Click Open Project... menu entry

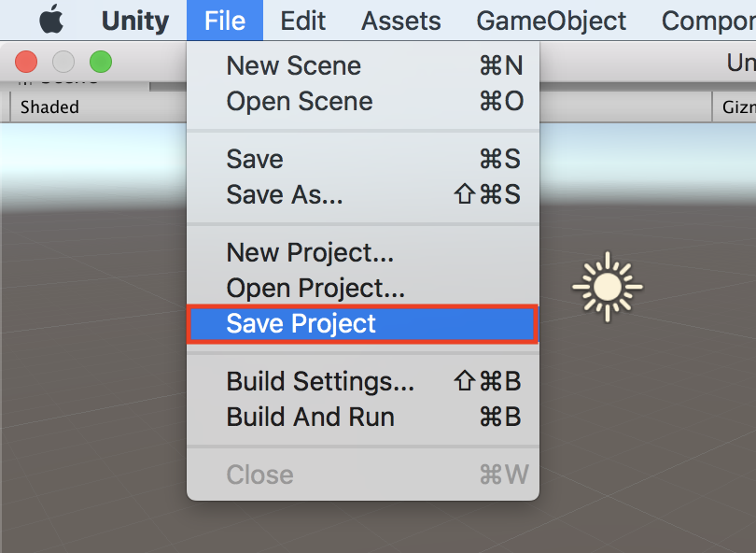[315, 288]
